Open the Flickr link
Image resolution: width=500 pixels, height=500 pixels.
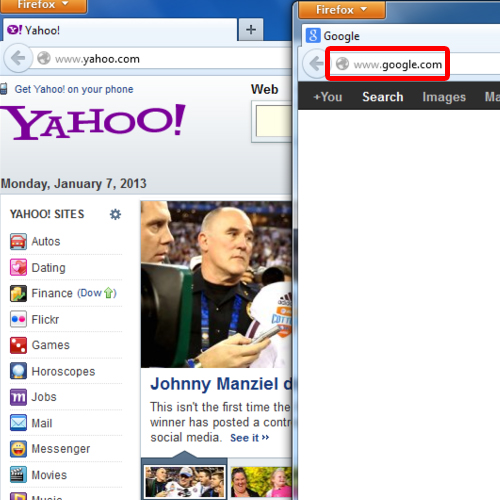click(x=45, y=319)
